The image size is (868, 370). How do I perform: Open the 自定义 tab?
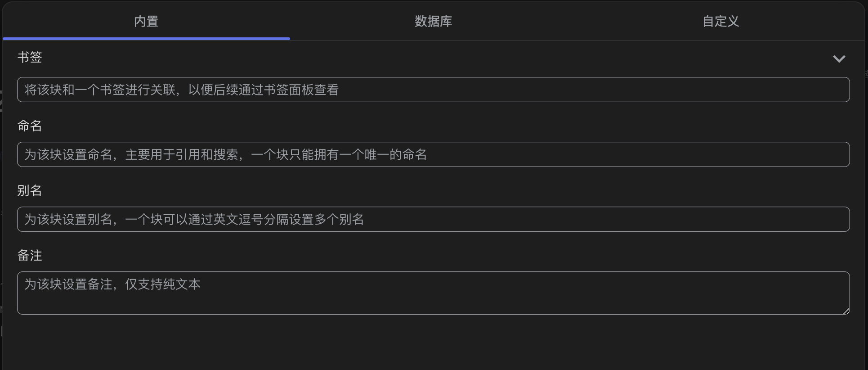click(720, 21)
